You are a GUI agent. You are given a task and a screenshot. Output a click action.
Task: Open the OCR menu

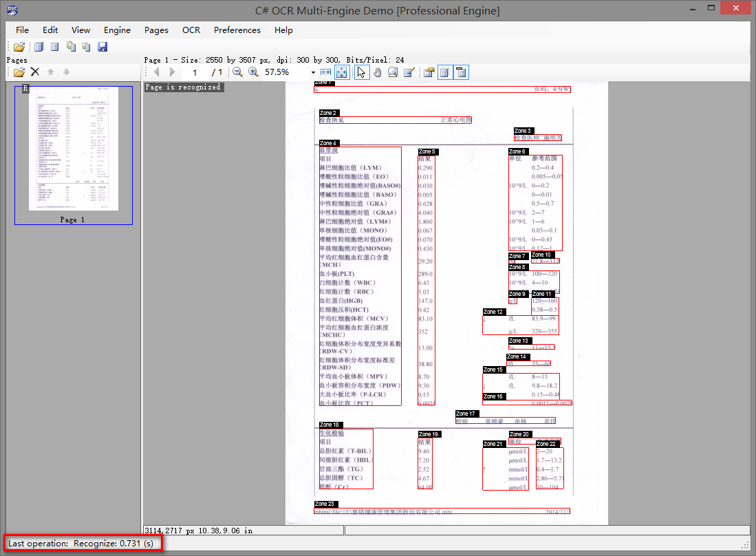pyautogui.click(x=191, y=30)
